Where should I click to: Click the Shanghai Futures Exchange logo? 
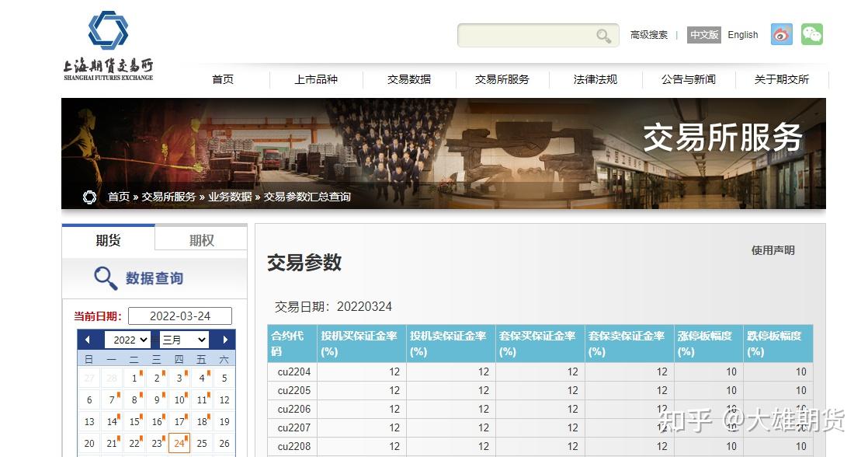coord(109,47)
